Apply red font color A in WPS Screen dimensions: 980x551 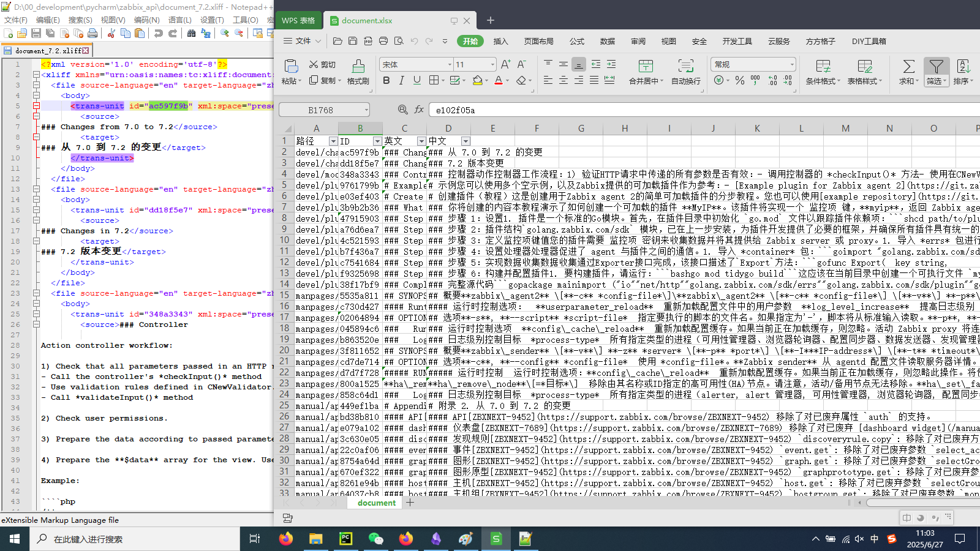[x=498, y=80]
